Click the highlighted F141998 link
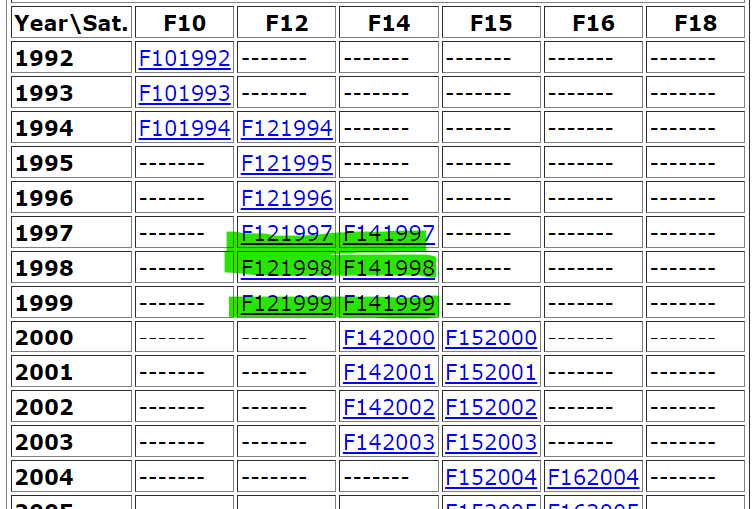Screen dimensions: 754x509 (x=389, y=268)
